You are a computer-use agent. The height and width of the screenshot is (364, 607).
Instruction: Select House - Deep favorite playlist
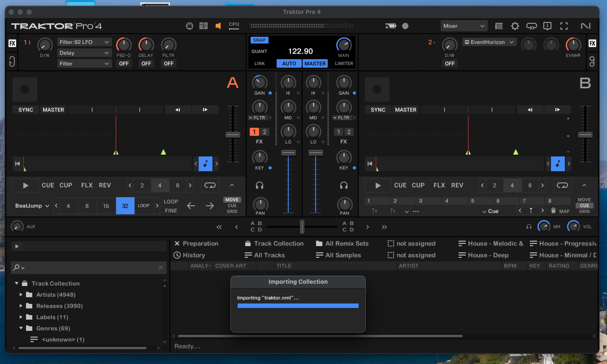488,255
